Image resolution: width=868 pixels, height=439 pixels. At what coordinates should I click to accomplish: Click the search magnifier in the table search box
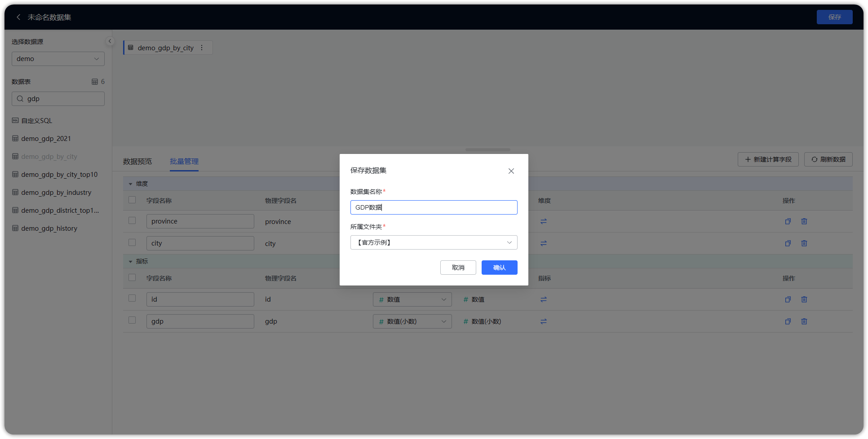20,98
